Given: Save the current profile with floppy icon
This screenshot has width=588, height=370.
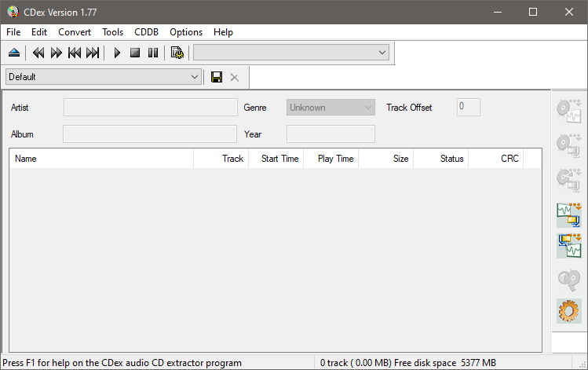Looking at the screenshot, I should (217, 77).
